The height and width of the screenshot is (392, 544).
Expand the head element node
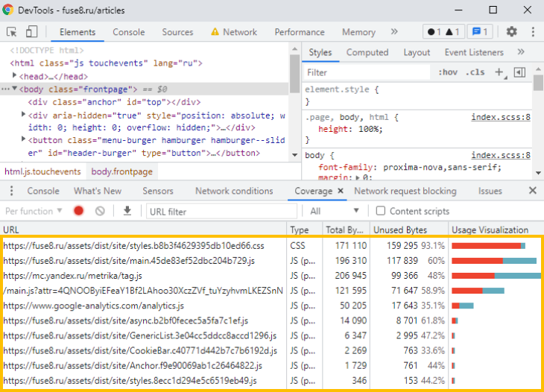(x=15, y=77)
